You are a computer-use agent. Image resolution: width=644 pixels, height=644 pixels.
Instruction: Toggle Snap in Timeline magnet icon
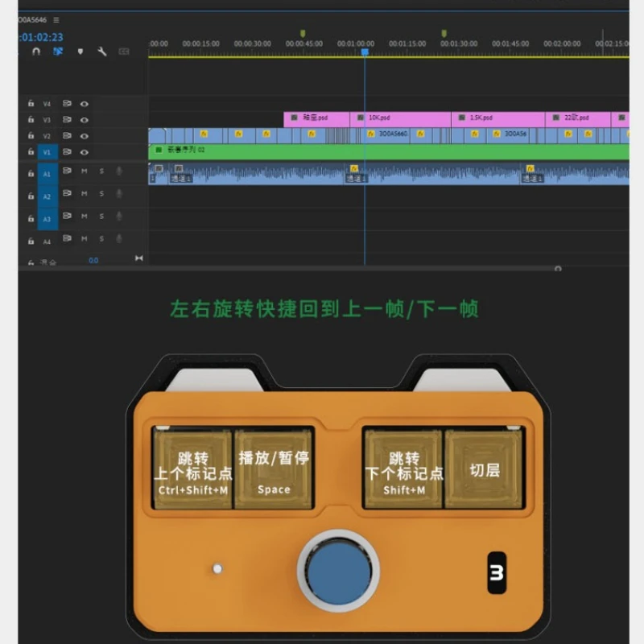[36, 52]
